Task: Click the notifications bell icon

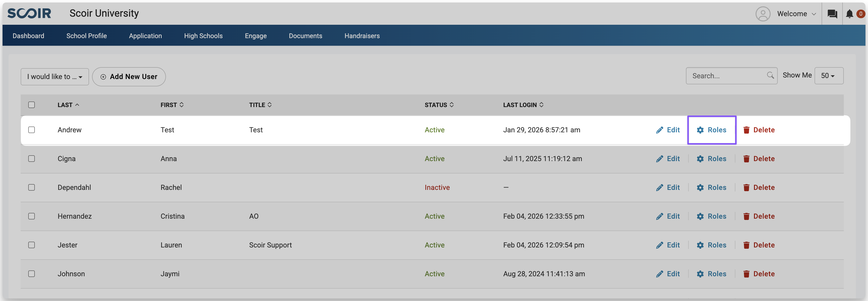Action: [849, 14]
